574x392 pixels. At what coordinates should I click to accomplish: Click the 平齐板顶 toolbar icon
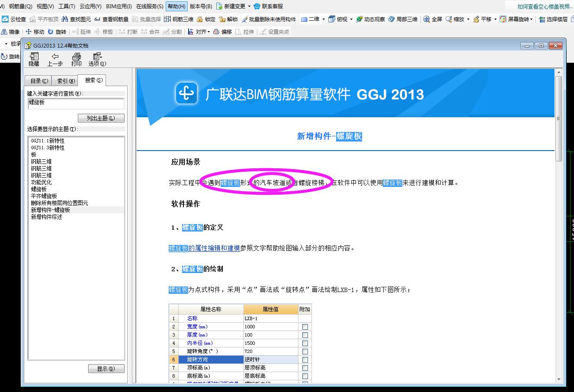coord(33,19)
